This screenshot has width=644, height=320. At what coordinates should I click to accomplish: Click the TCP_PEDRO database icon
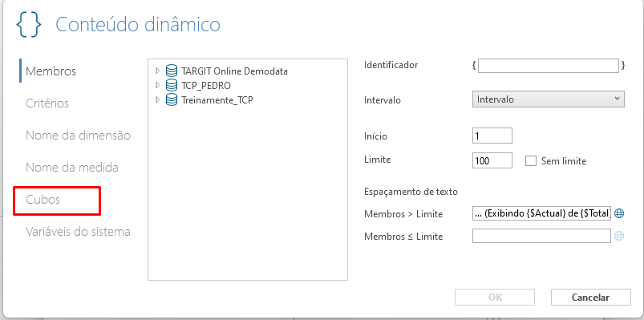[x=172, y=86]
